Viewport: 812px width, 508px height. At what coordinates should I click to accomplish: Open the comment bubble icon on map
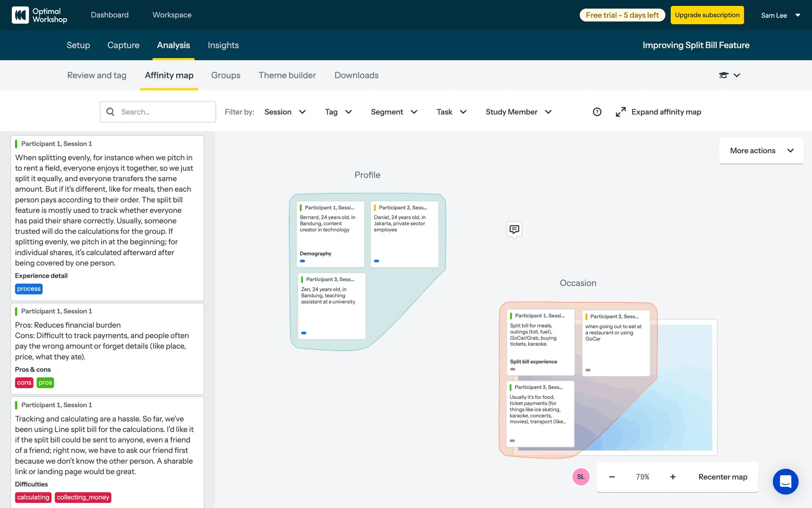pos(514,229)
